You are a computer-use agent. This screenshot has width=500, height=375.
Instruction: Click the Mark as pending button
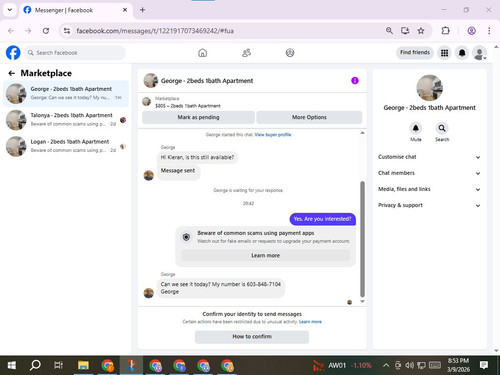(x=198, y=117)
